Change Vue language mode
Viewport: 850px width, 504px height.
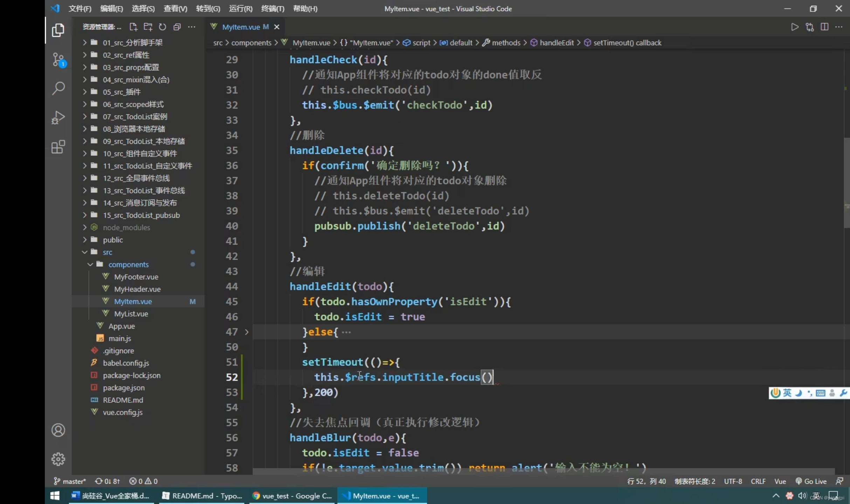pos(780,481)
